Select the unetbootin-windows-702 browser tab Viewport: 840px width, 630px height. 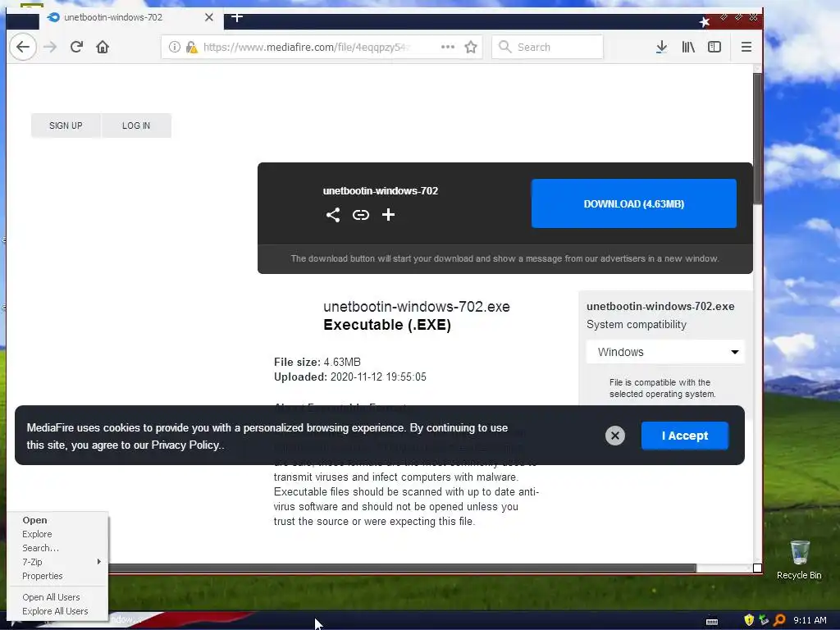(131, 18)
